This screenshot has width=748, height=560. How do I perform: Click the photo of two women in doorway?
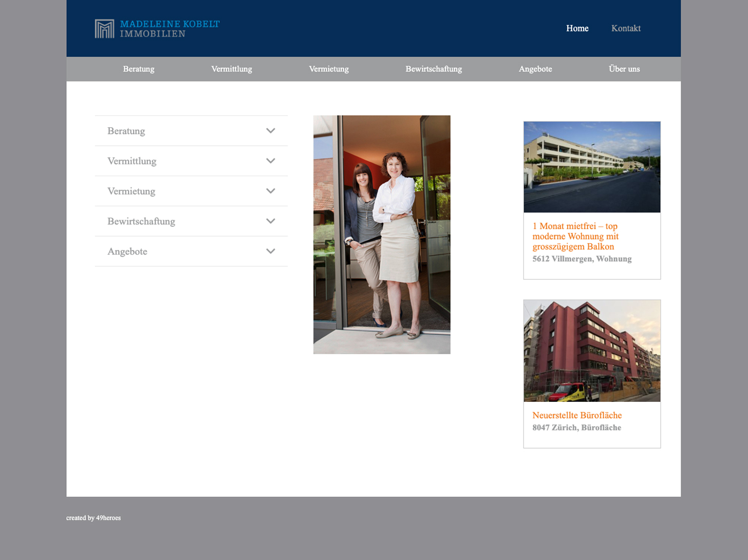[382, 235]
